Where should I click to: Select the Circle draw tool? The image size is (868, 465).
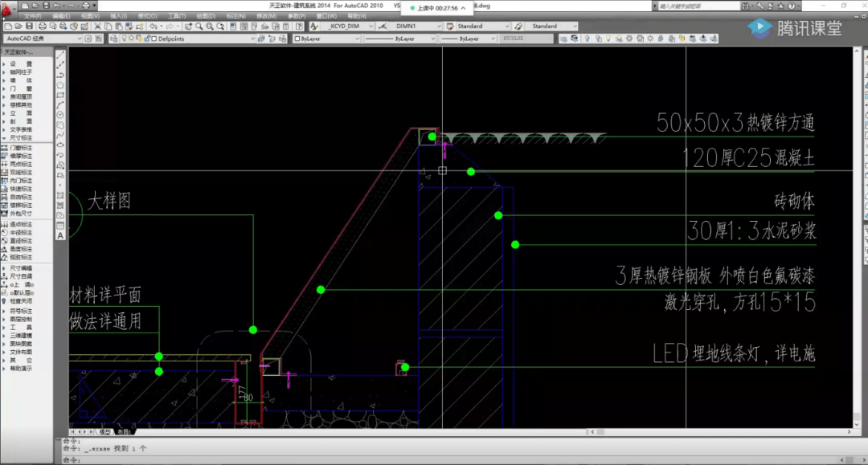pyautogui.click(x=60, y=115)
